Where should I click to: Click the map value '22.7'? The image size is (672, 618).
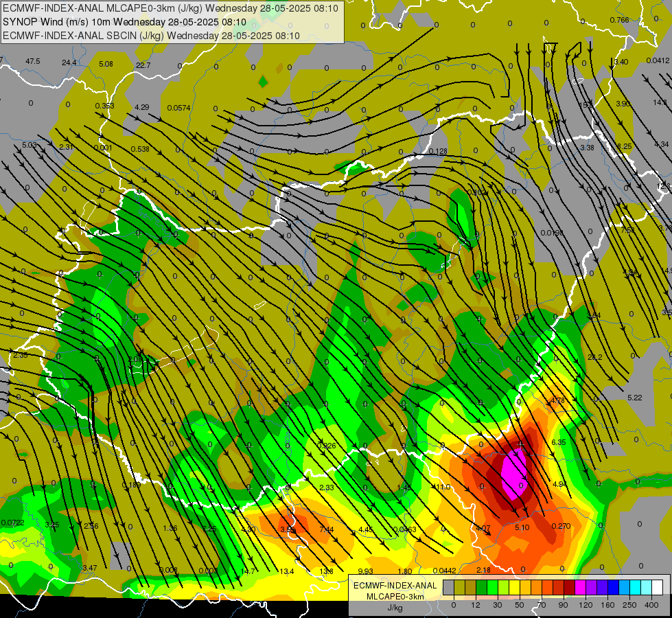(143, 65)
